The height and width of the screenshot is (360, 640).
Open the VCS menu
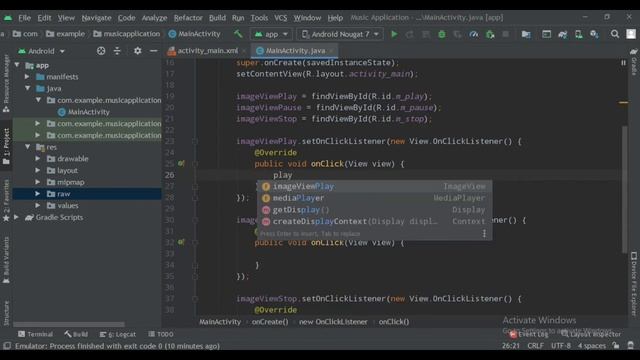(280, 18)
